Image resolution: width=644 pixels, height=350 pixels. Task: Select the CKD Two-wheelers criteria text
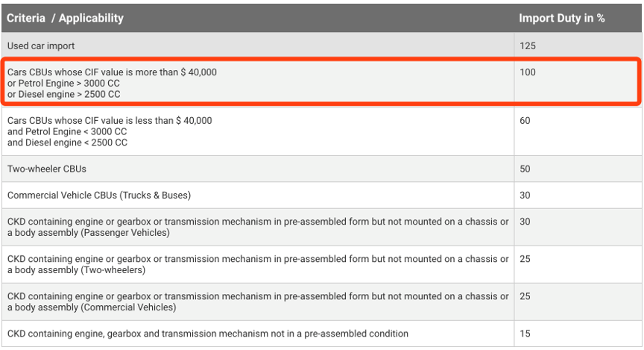pos(258,264)
